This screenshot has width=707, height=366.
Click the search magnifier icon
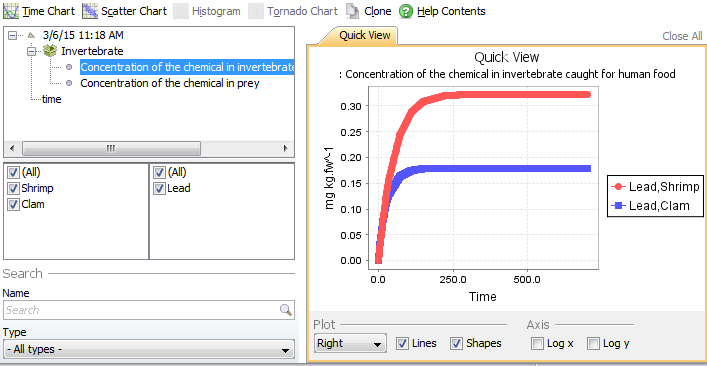(x=285, y=310)
